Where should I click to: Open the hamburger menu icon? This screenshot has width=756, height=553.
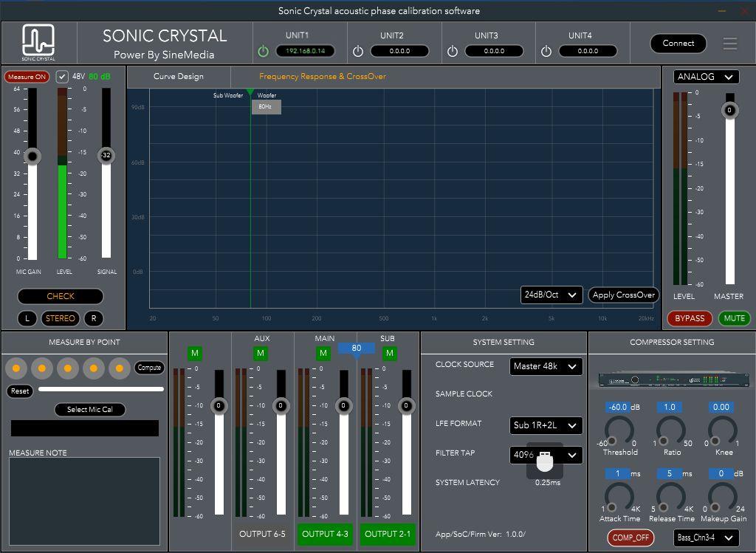(729, 44)
